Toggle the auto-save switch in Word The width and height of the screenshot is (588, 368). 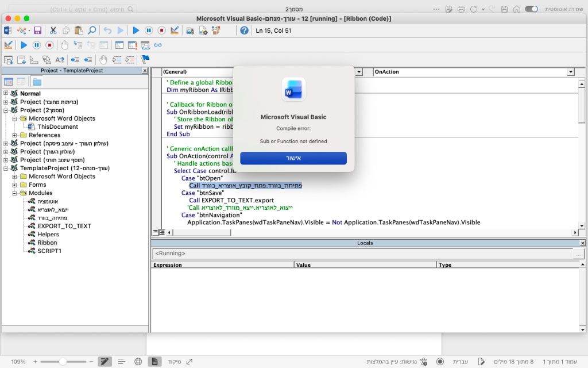532,9
